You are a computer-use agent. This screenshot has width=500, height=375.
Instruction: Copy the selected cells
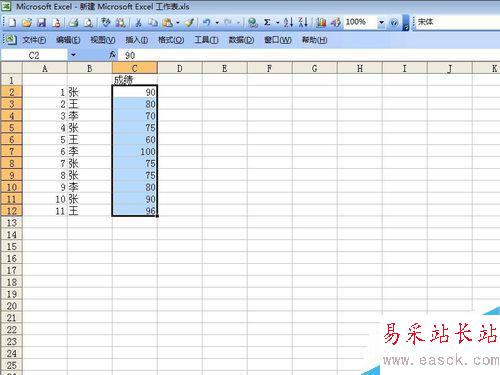153,22
